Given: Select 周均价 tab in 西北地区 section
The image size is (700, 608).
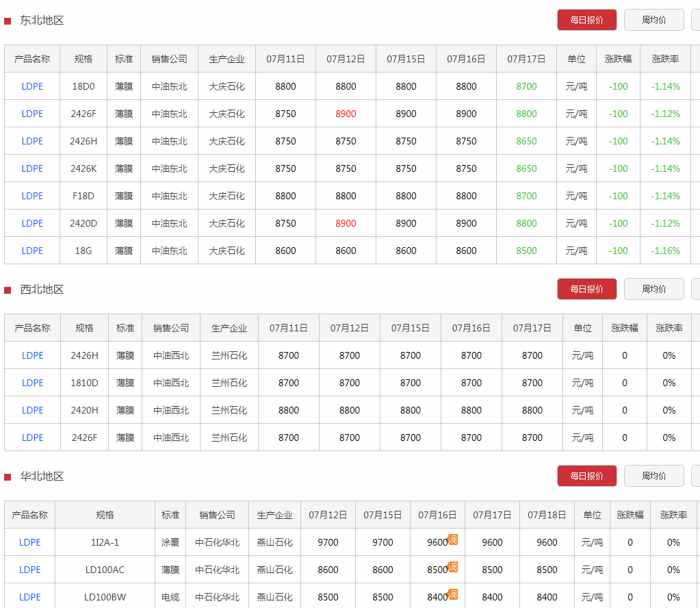Looking at the screenshot, I should [x=653, y=289].
